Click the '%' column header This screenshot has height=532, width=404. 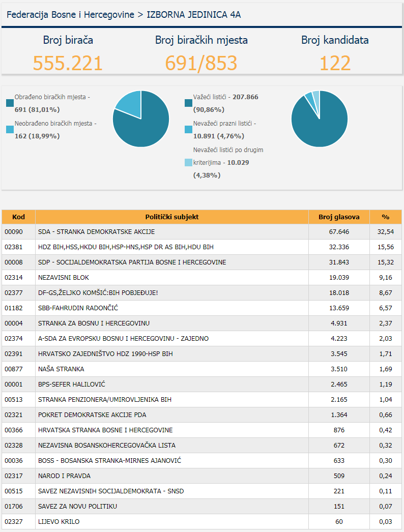tap(385, 217)
